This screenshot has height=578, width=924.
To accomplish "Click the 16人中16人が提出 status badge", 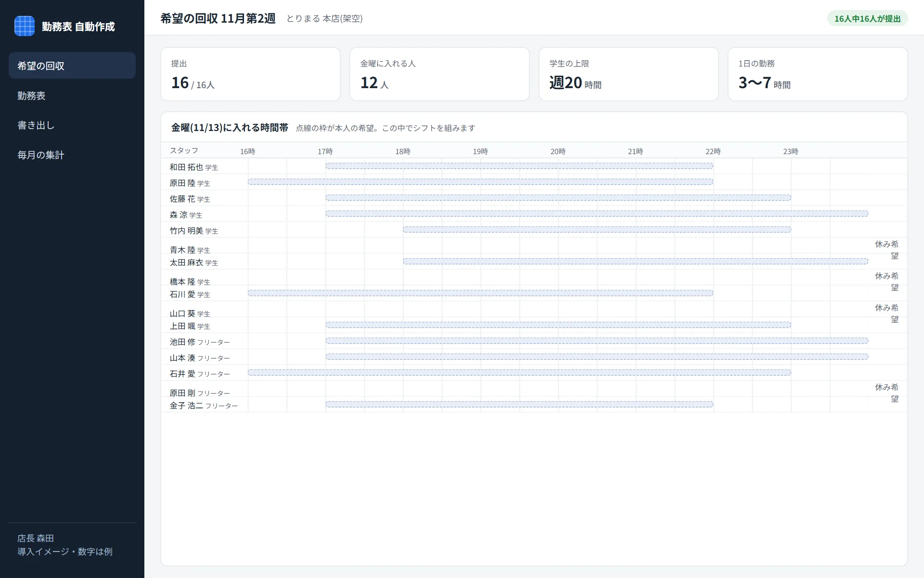I will pos(867,18).
